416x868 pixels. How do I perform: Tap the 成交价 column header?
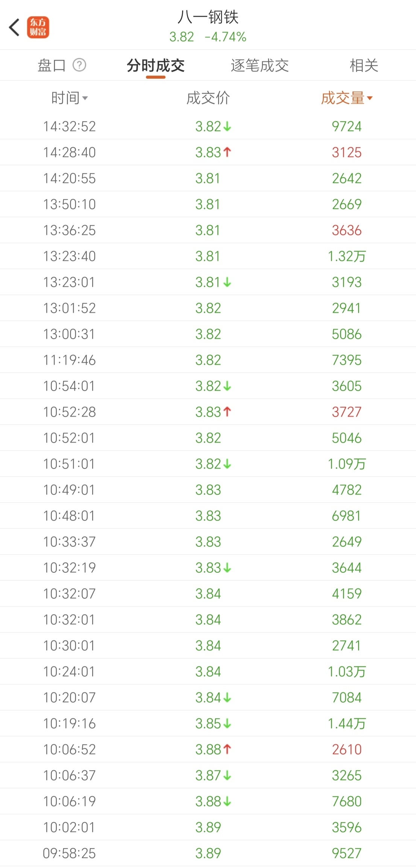[x=208, y=98]
